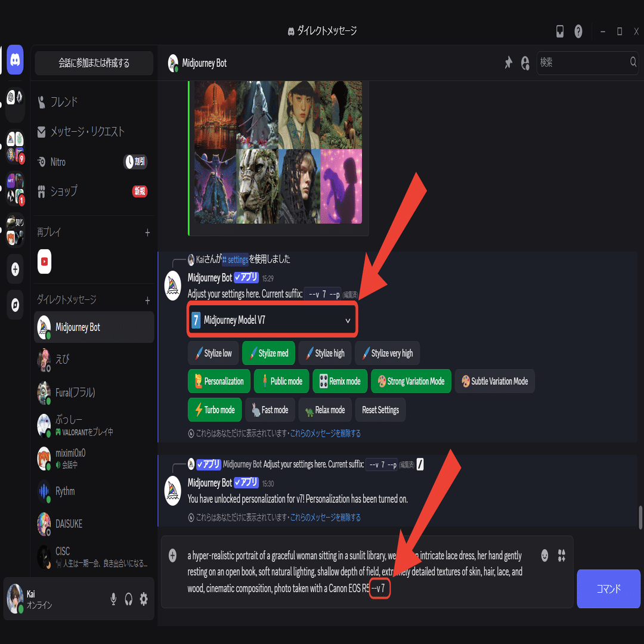Viewport: 644px width, 644px height.
Task: Enable Strong Variation Mode
Action: (411, 381)
